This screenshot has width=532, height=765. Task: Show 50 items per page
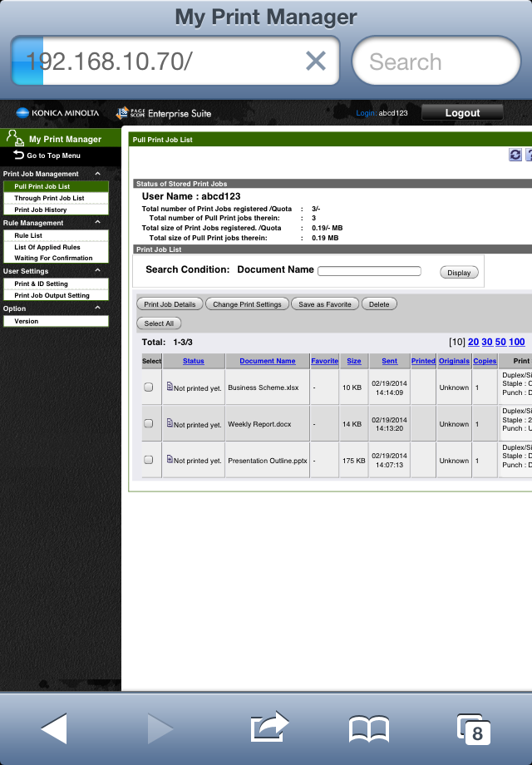click(500, 342)
